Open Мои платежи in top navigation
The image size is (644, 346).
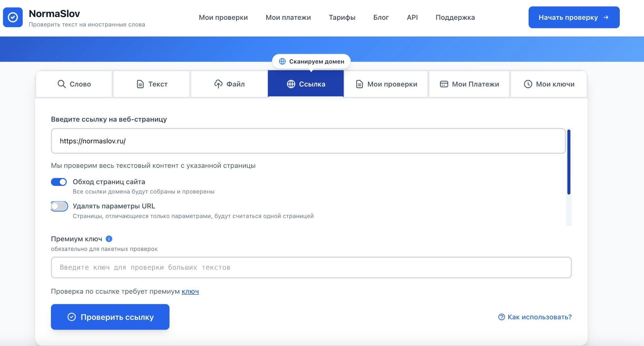tap(288, 17)
